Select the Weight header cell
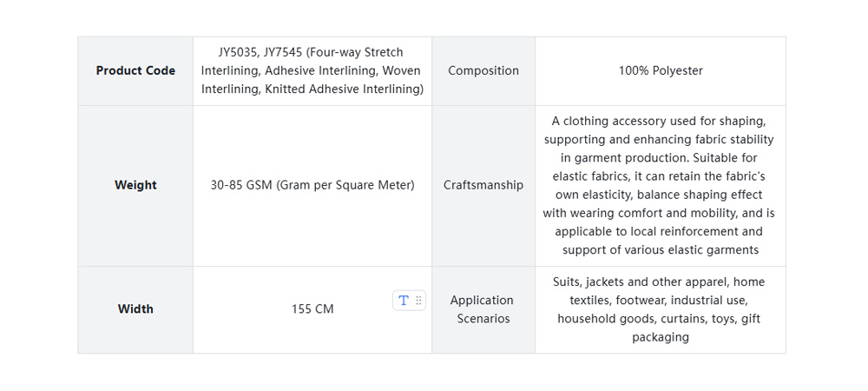Viewport: 868px width, 391px height. [x=135, y=185]
